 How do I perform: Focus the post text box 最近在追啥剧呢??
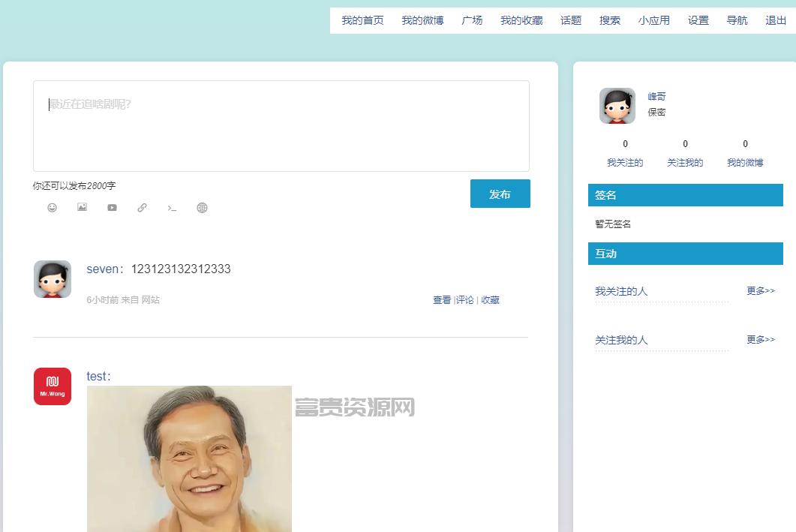[281, 126]
